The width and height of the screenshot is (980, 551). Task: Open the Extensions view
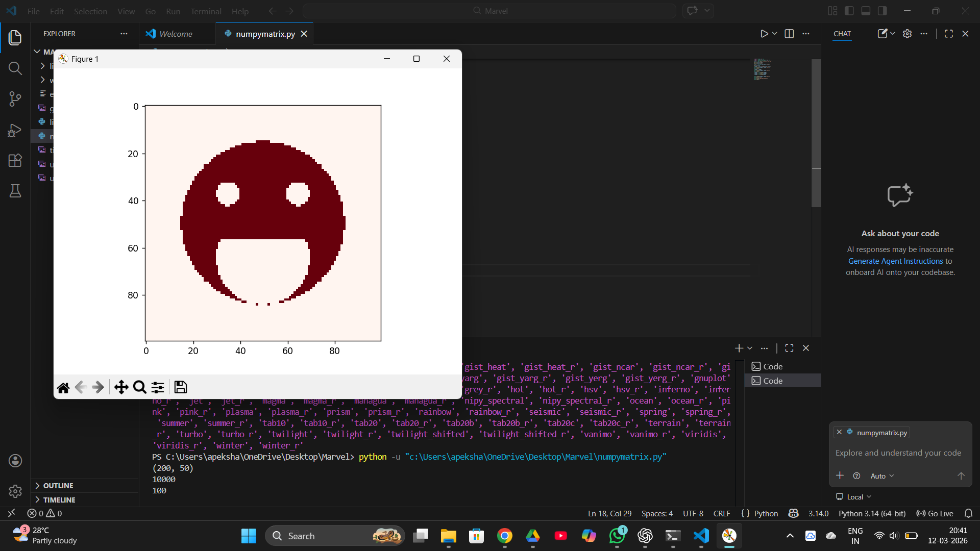pyautogui.click(x=15, y=160)
